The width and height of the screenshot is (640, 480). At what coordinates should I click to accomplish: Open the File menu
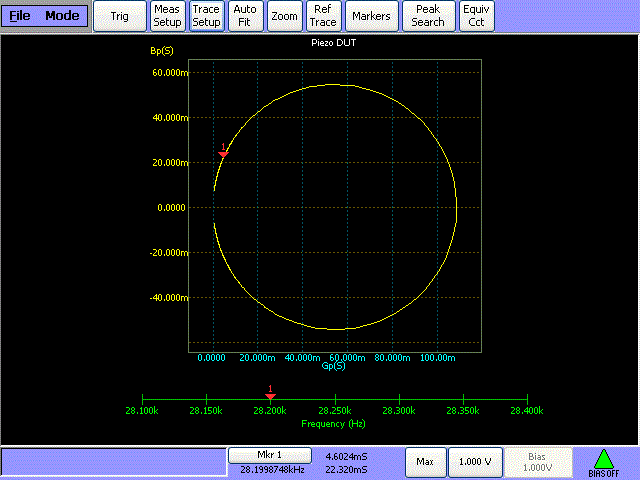pyautogui.click(x=20, y=16)
